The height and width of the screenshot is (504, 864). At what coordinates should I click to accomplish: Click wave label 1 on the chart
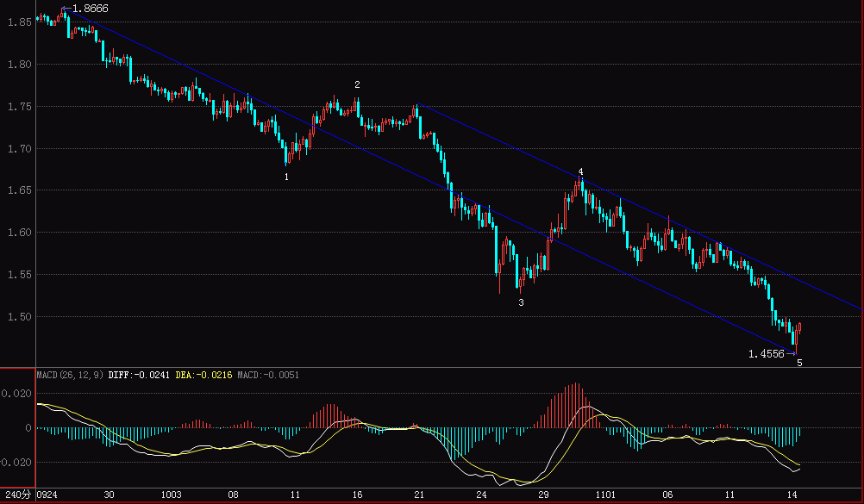[x=287, y=175]
